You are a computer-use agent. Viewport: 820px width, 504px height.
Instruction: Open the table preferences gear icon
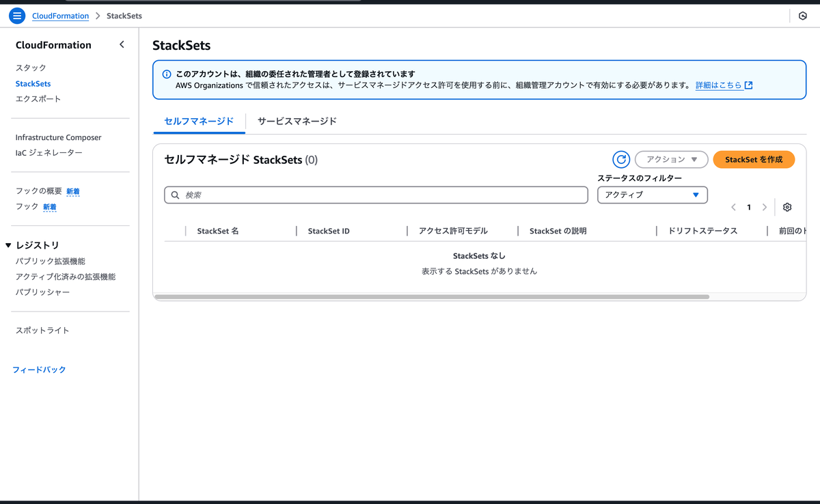click(787, 208)
